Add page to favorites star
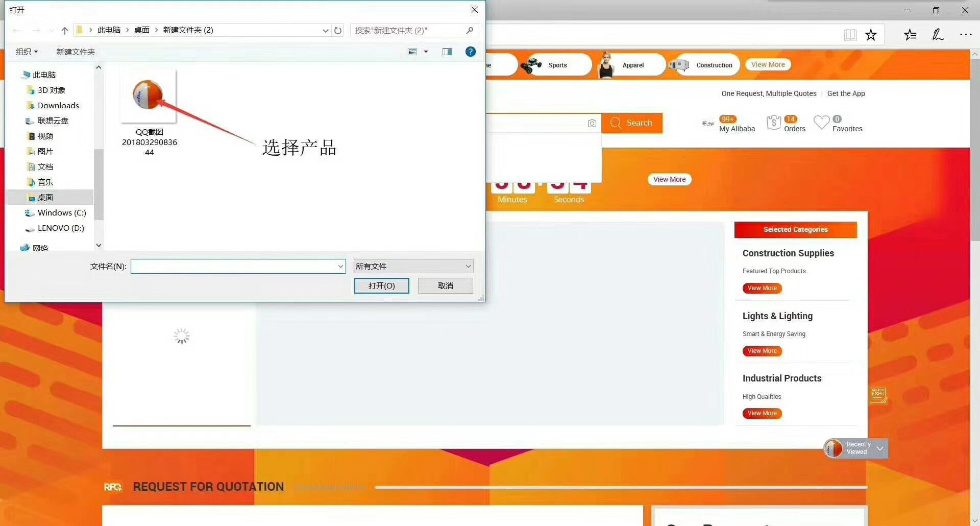Image resolution: width=980 pixels, height=526 pixels. coord(871,35)
